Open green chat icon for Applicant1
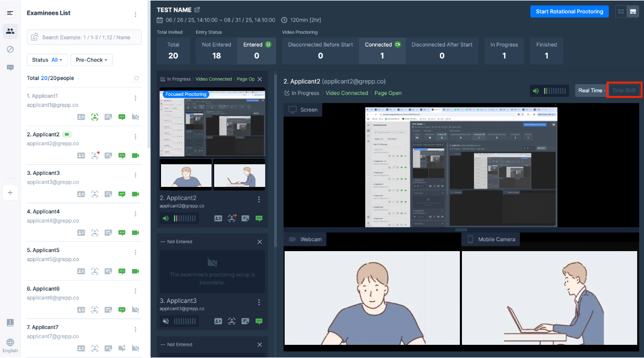 (x=122, y=117)
